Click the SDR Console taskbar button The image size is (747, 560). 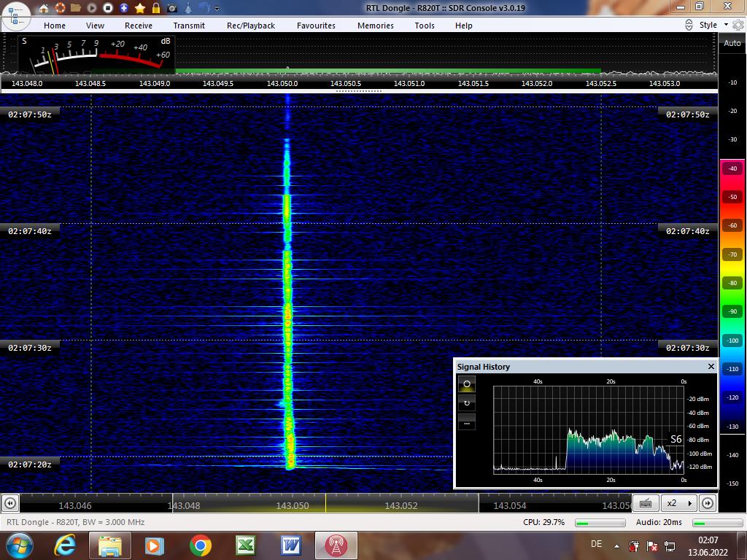pyautogui.click(x=336, y=545)
